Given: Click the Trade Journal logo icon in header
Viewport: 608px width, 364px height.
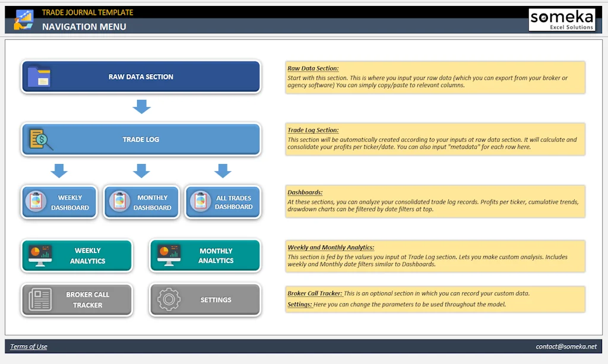Looking at the screenshot, I should [23, 20].
